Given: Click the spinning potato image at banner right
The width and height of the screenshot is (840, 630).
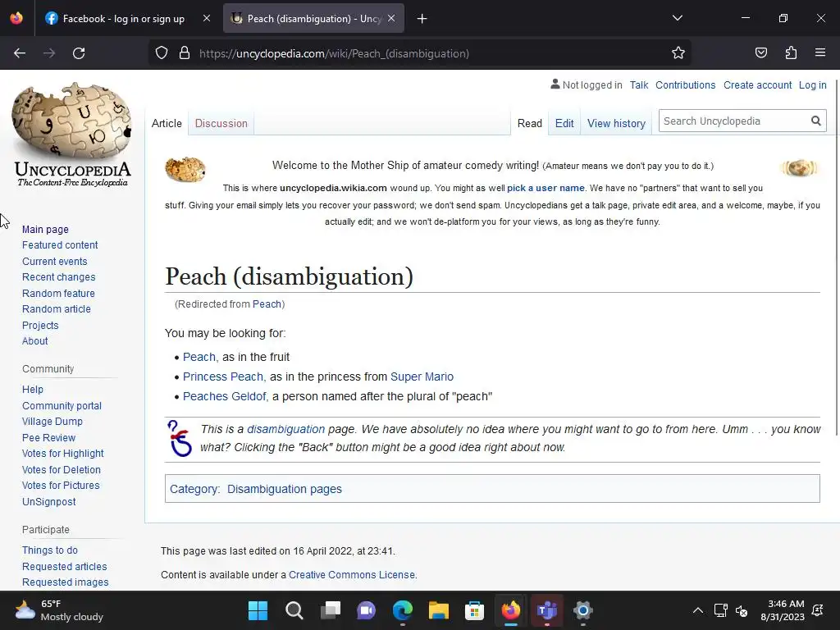Looking at the screenshot, I should click(x=799, y=167).
